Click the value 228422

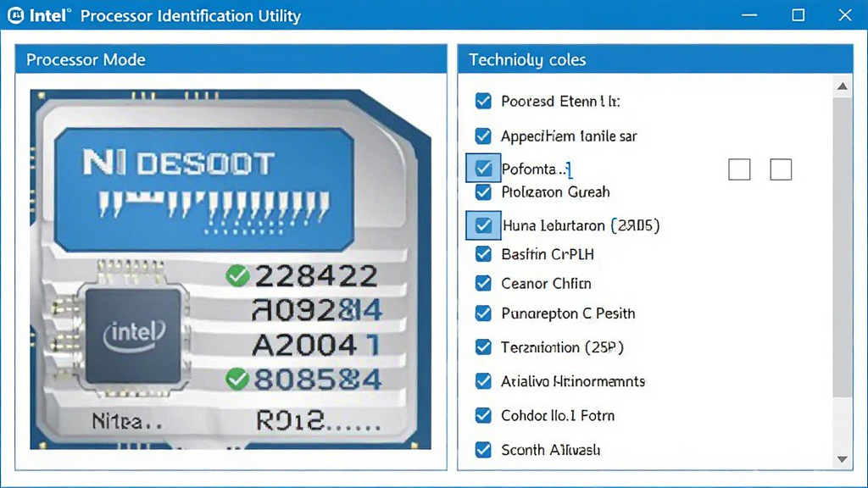click(x=316, y=276)
